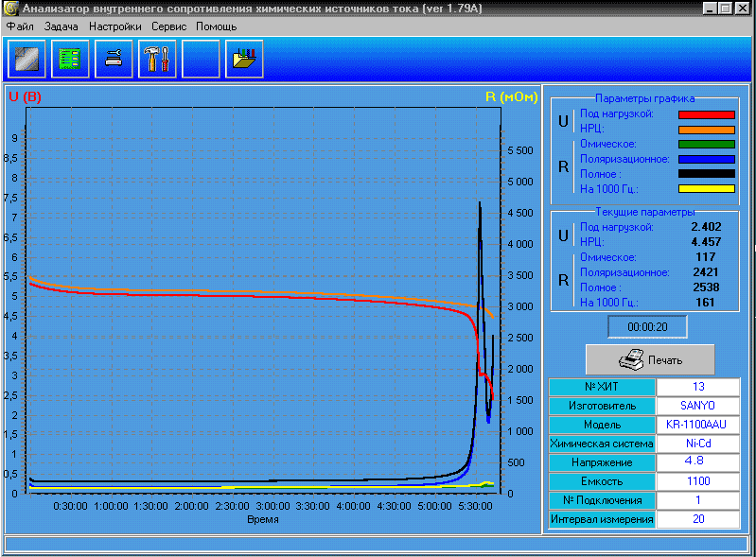This screenshot has width=756, height=557.
Task: Click the Полное current value 2538
Action: point(706,287)
